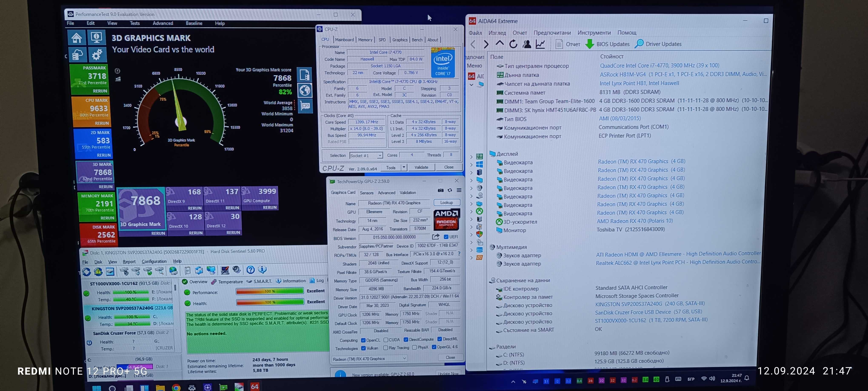Click the BIOS export share icon in GPU-Z
The height and width of the screenshot is (391, 868).
(436, 237)
